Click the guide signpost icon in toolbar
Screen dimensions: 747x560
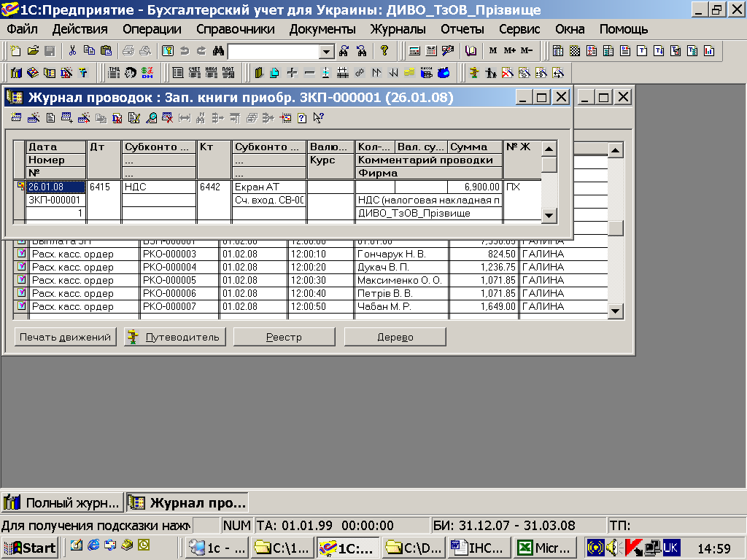tap(473, 72)
